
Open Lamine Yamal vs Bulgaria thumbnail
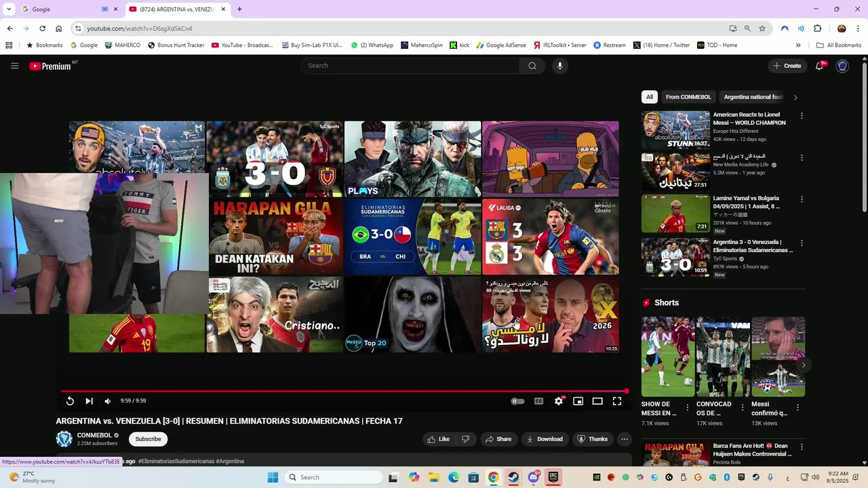point(675,213)
